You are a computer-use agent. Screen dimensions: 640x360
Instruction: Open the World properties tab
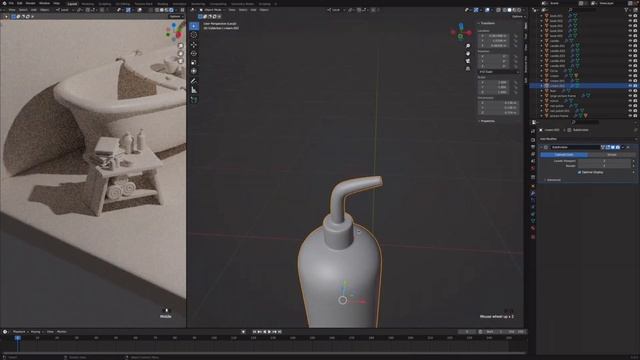(x=533, y=169)
